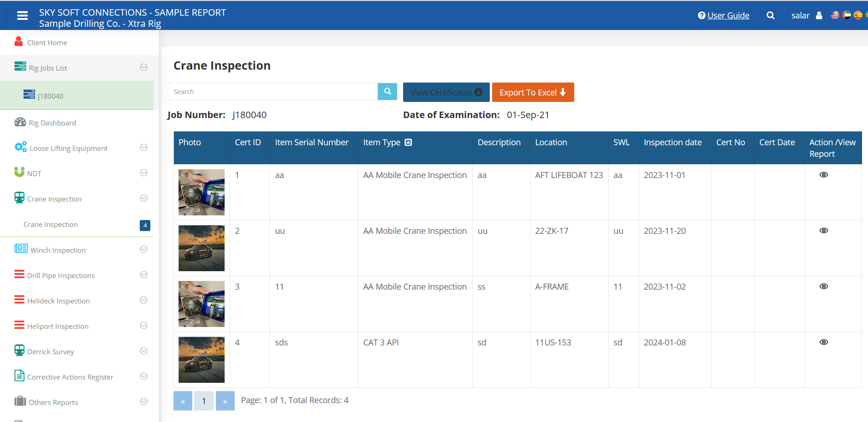
Task: Open the hamburger menu icon
Action: coord(22,16)
